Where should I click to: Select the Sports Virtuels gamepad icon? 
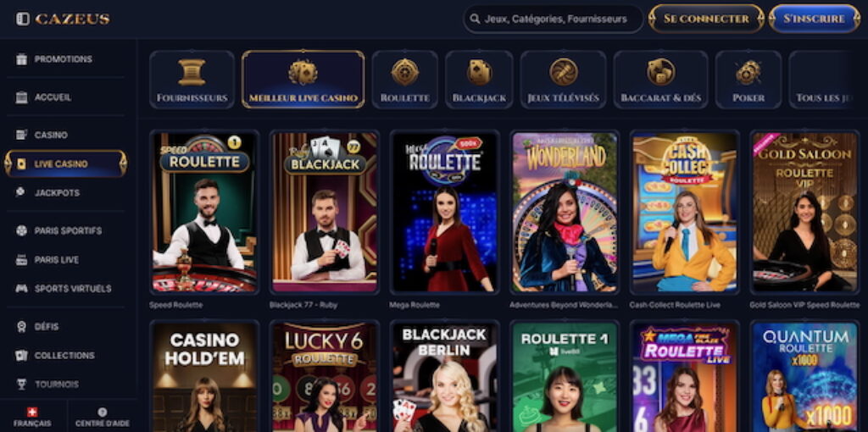(21, 288)
